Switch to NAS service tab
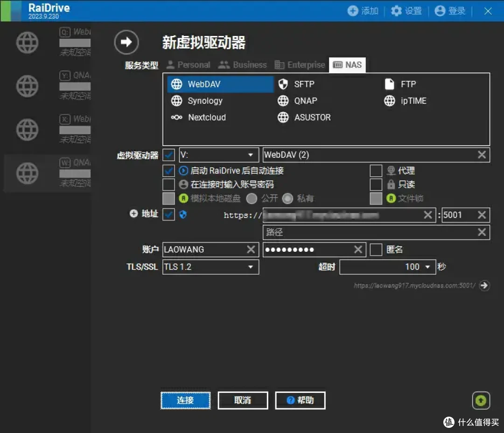Screen dimensions: 504x433 tap(348, 65)
